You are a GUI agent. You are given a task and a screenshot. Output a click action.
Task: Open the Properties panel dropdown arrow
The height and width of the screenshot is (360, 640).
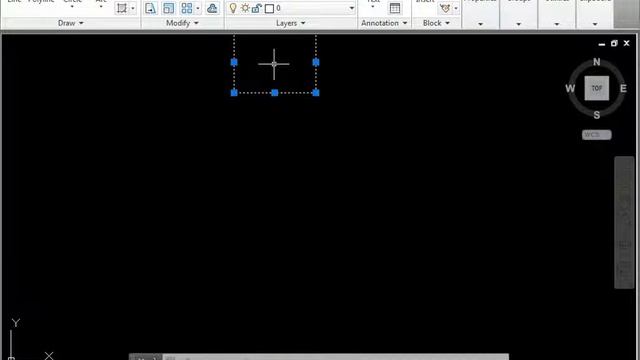(480, 24)
